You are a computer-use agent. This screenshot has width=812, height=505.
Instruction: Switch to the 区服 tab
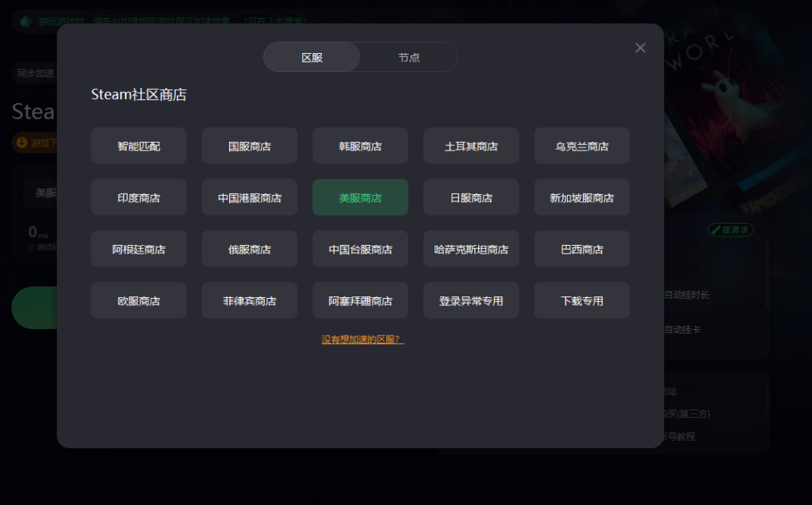click(312, 57)
